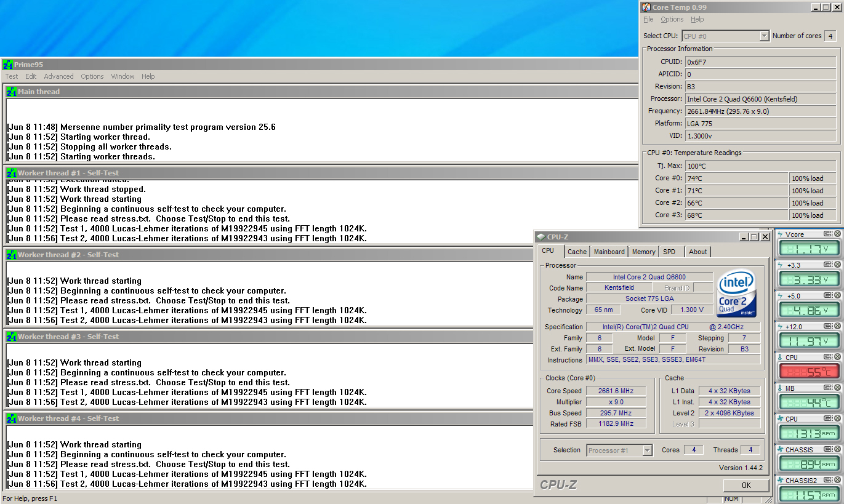Click the Intel Core 2 Quad logo
Screen dimensions: 844x504
click(x=737, y=293)
